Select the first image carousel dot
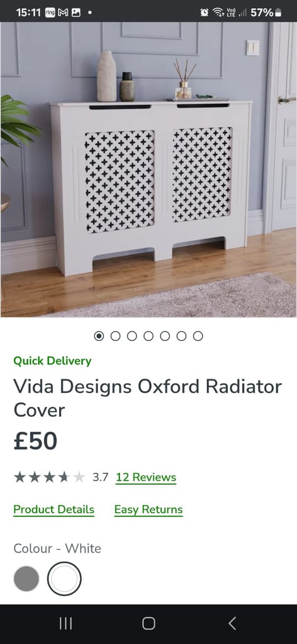Screen dimensions: 297x644 point(99,336)
